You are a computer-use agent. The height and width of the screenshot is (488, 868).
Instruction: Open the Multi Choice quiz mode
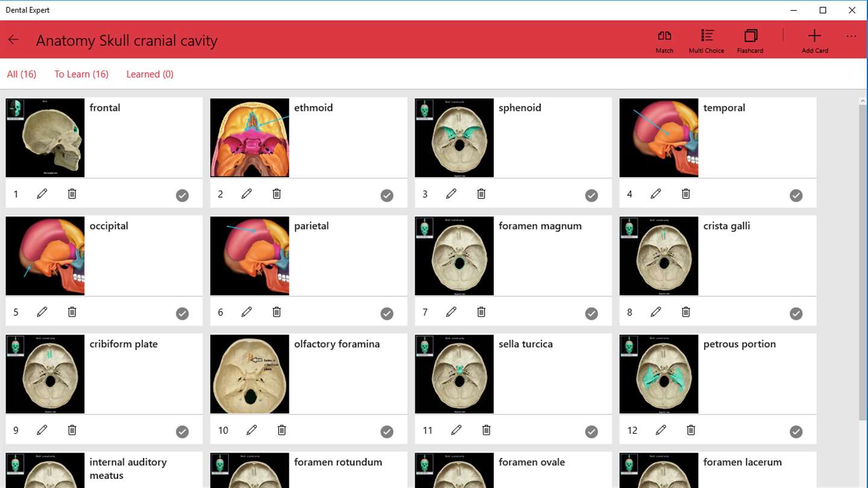point(706,41)
